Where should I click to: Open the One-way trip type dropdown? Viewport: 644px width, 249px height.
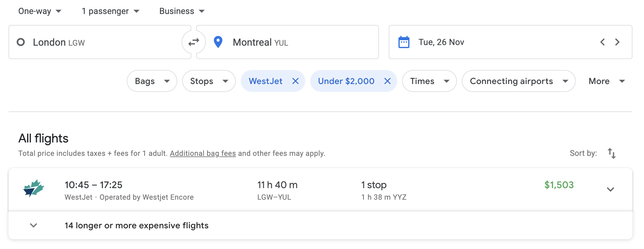coord(40,11)
